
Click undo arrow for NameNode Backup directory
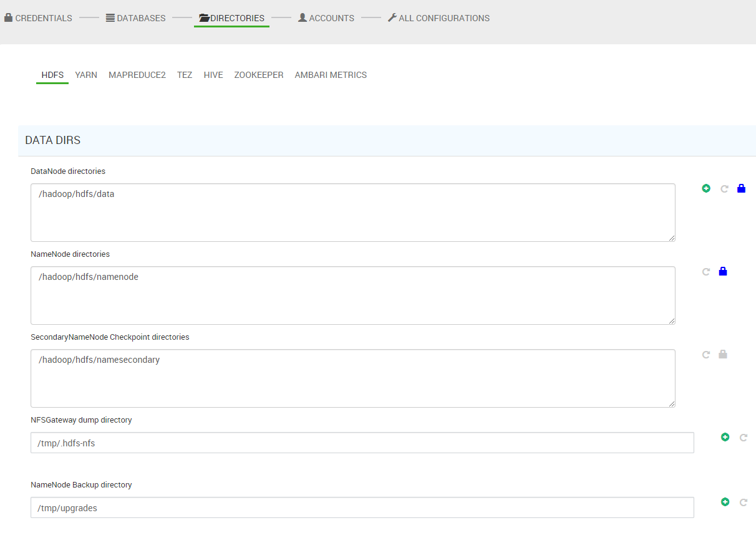click(744, 502)
